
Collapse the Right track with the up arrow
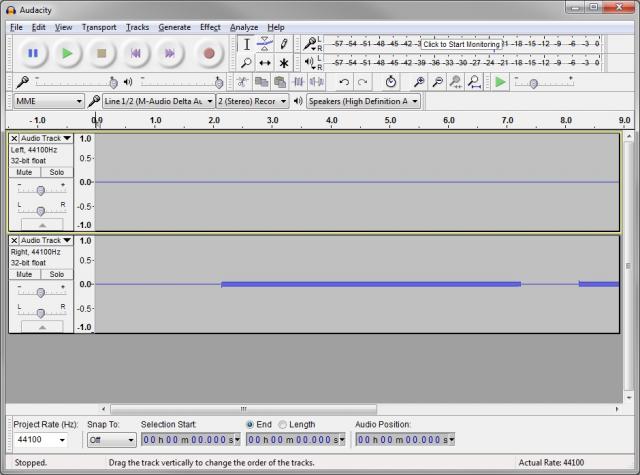click(x=42, y=327)
